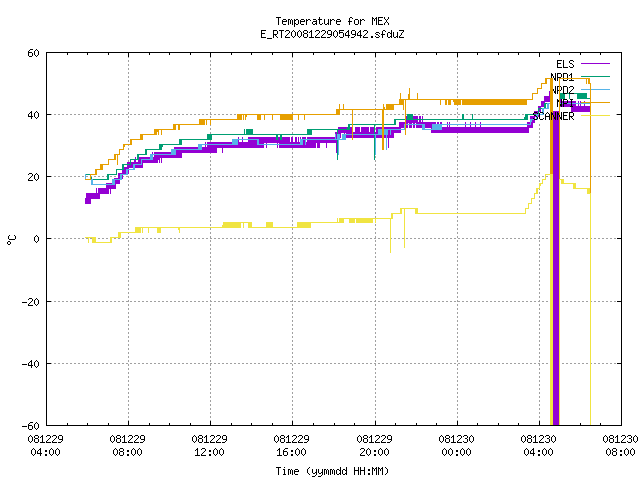Click the y-axis label -40
640x480 pixels.
point(31,364)
